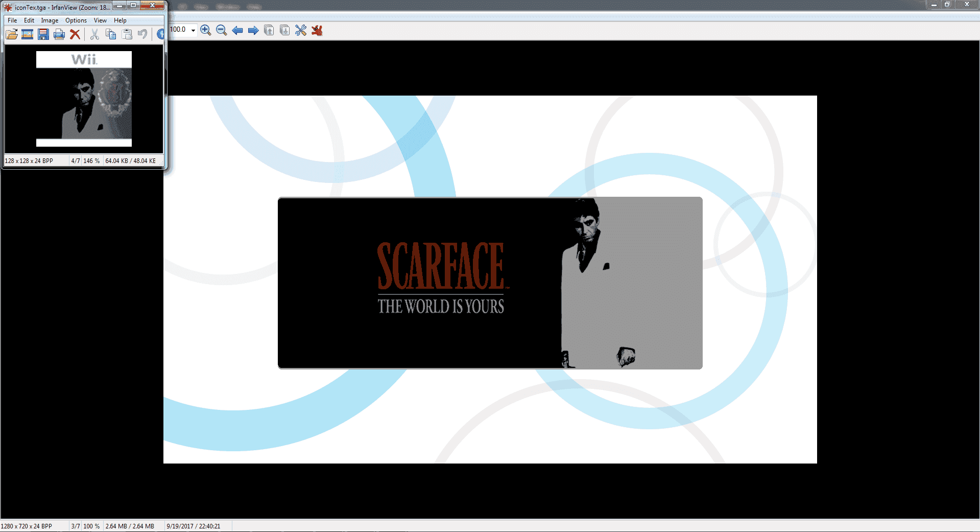Click the Zoom Out magnifier icon
This screenshot has height=532, width=980.
pos(222,30)
